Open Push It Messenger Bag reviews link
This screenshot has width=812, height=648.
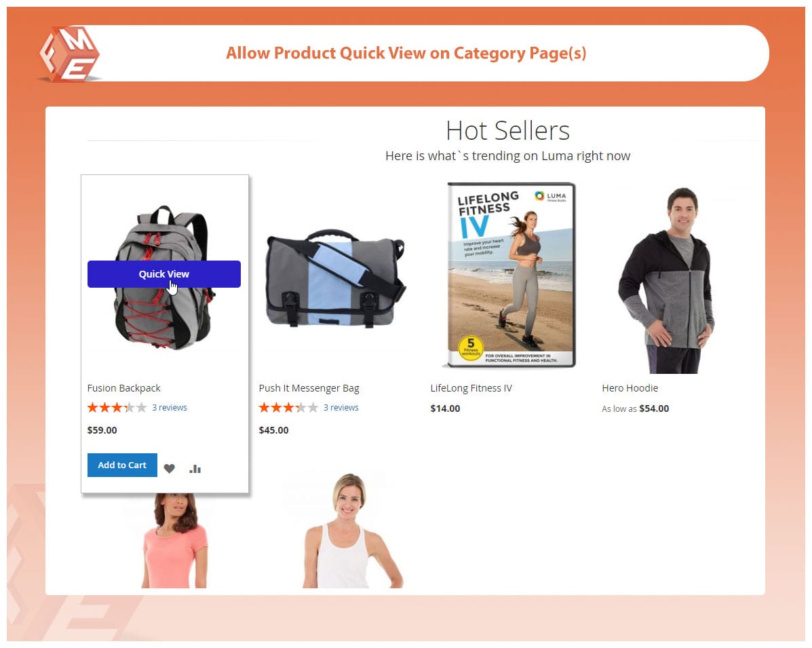[341, 408]
